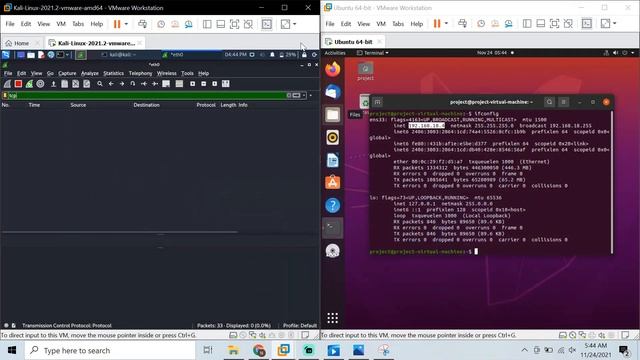Toggle auto-scroll during live capture
The image size is (640, 360).
pyautogui.click(x=166, y=84)
